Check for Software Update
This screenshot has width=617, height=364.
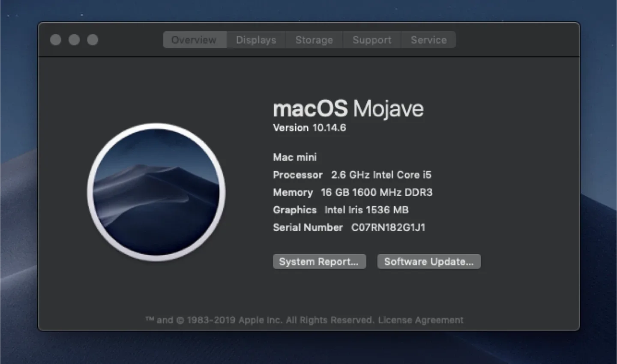[x=428, y=261]
